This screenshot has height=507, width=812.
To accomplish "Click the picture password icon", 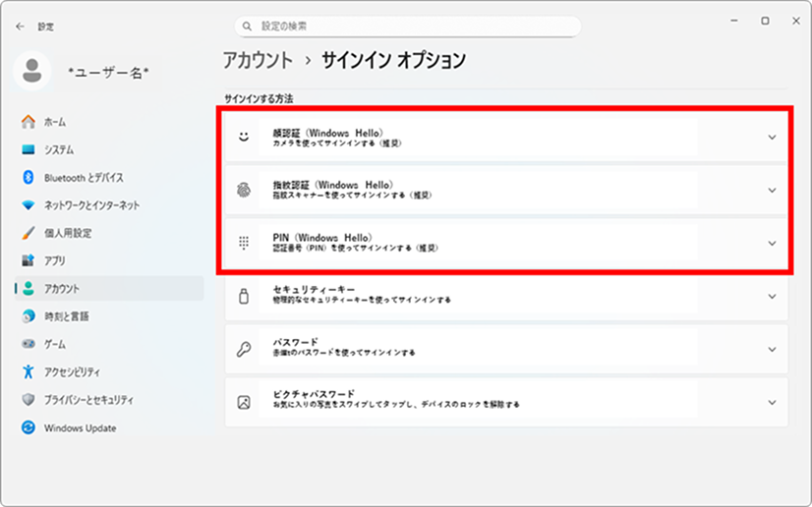I will [x=244, y=401].
